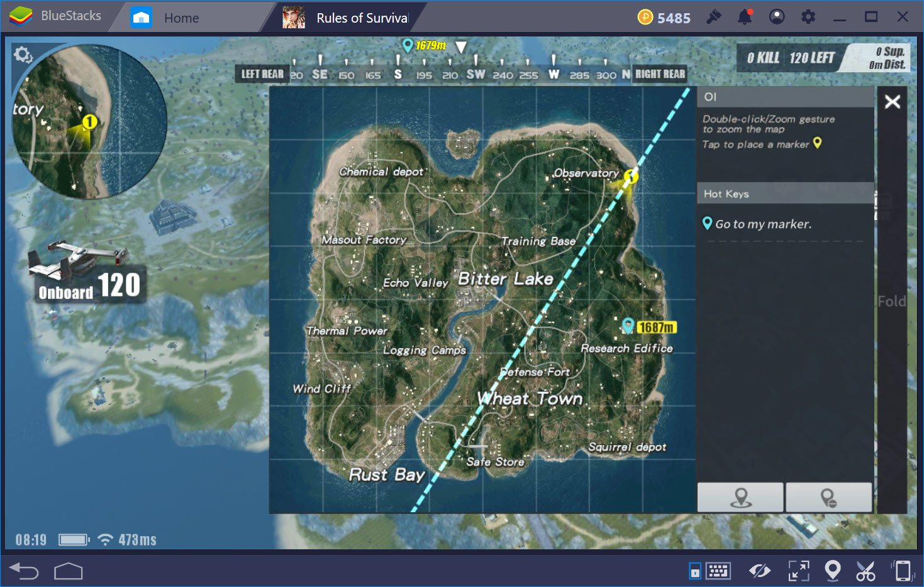Image resolution: width=924 pixels, height=587 pixels.
Task: Click the fullscreen expand icon
Action: tap(799, 571)
